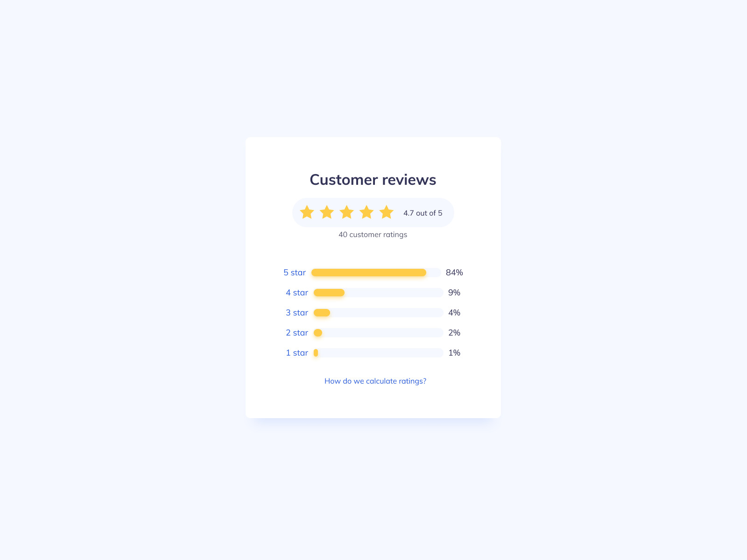
Task: Click the fourth star icon
Action: 366,212
